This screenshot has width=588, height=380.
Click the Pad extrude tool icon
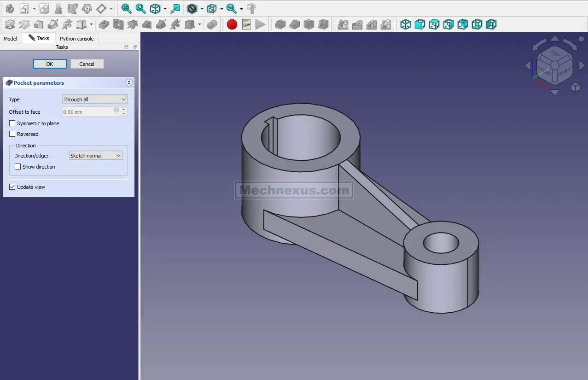10,24
